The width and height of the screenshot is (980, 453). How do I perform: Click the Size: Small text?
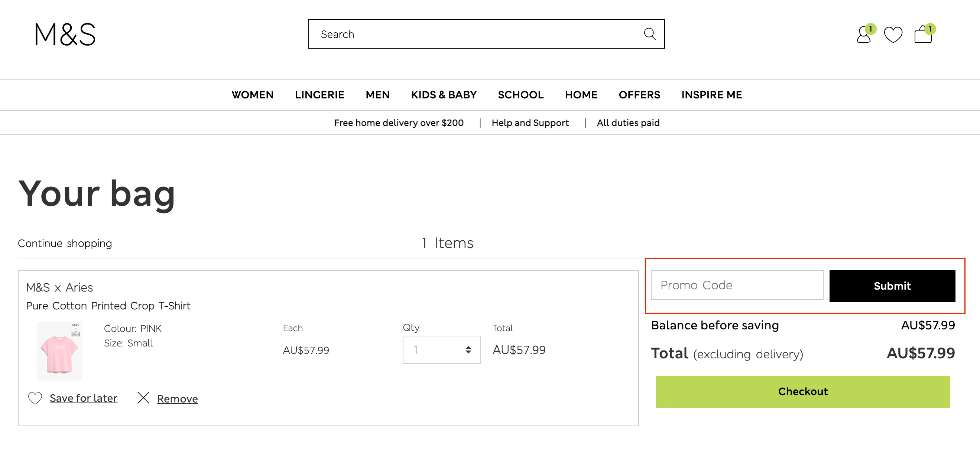pos(128,343)
